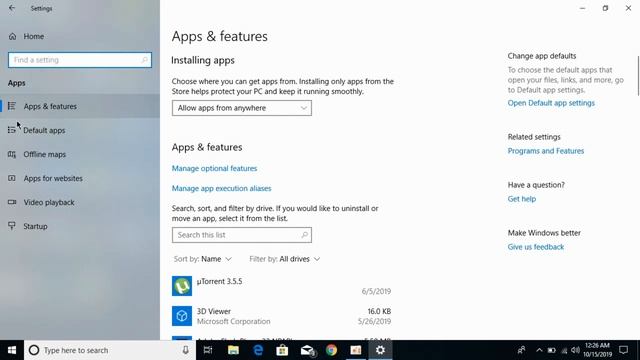Show hidden system tray icons

(539, 350)
